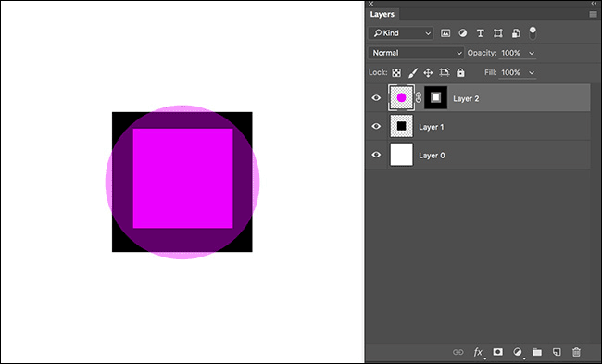The height and width of the screenshot is (364, 602).
Task: Select Layer 1 black square thumbnail
Action: [x=402, y=126]
